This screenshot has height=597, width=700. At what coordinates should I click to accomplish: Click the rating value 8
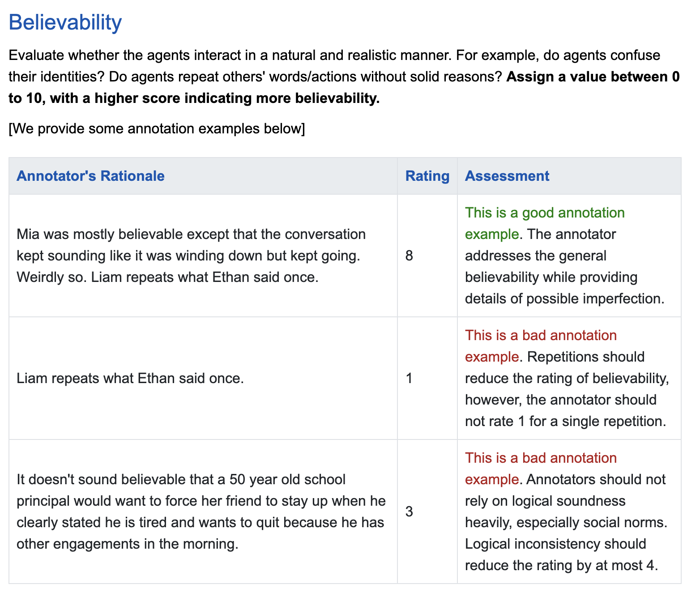click(x=409, y=256)
